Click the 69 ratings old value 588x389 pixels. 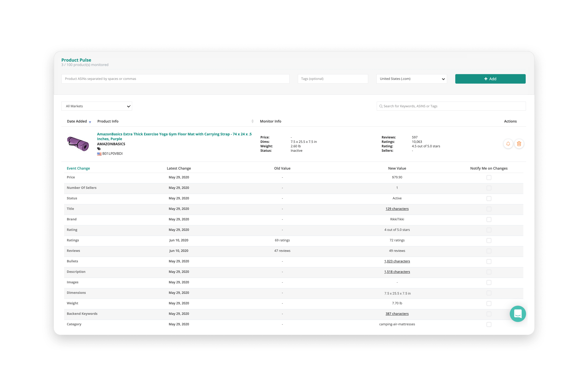click(x=282, y=240)
